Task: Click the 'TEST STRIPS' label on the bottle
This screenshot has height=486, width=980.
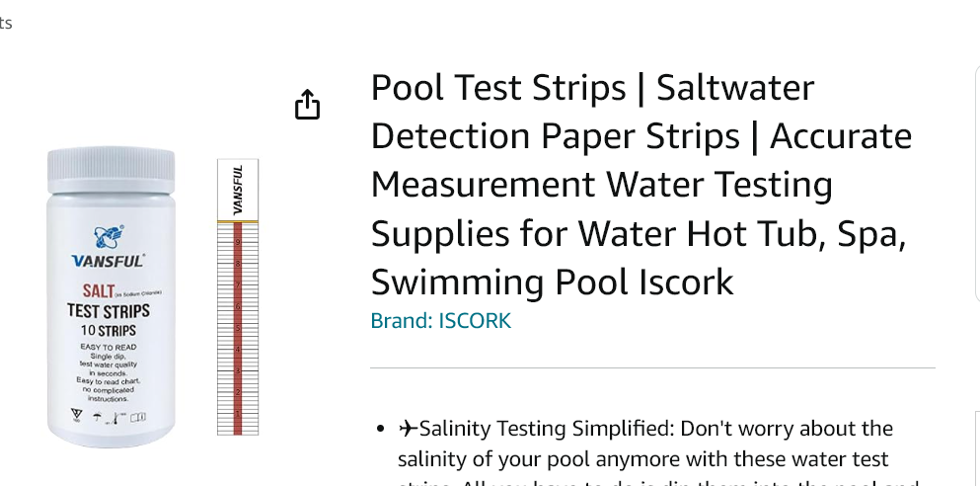Action: point(109,311)
